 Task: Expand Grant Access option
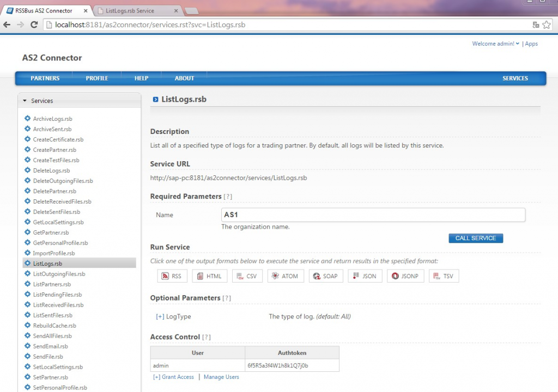[173, 377]
